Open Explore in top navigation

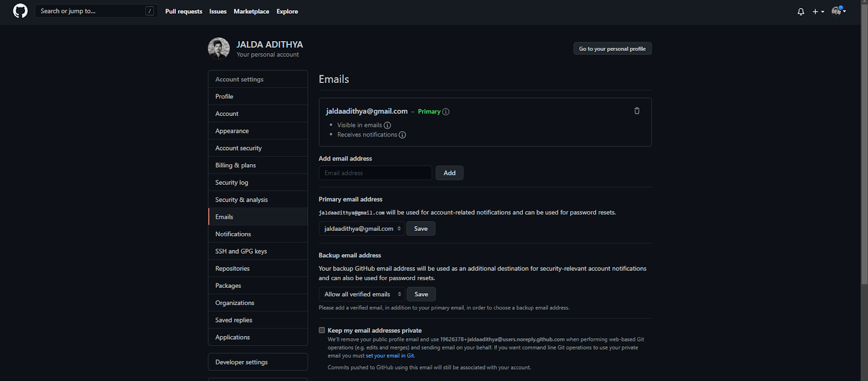click(287, 11)
